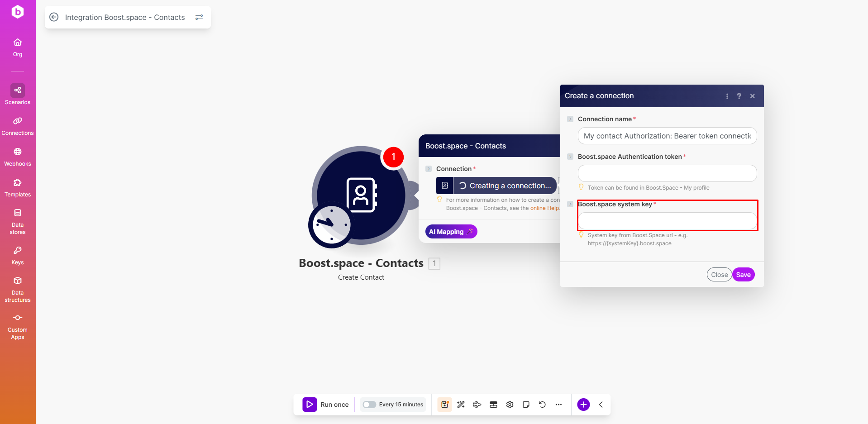This screenshot has width=868, height=424.
Task: Click the AI Mapping button
Action: tap(451, 232)
